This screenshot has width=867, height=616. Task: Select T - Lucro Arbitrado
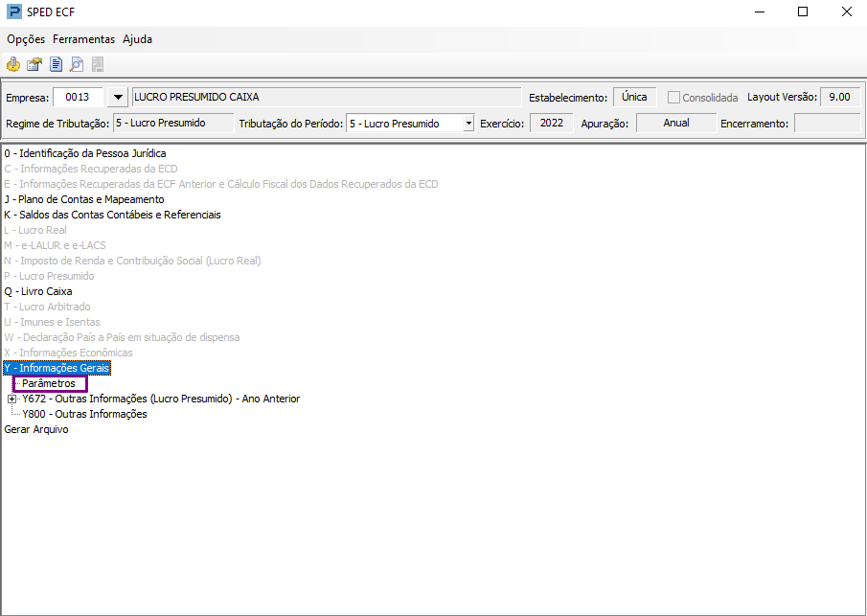pyautogui.click(x=47, y=307)
